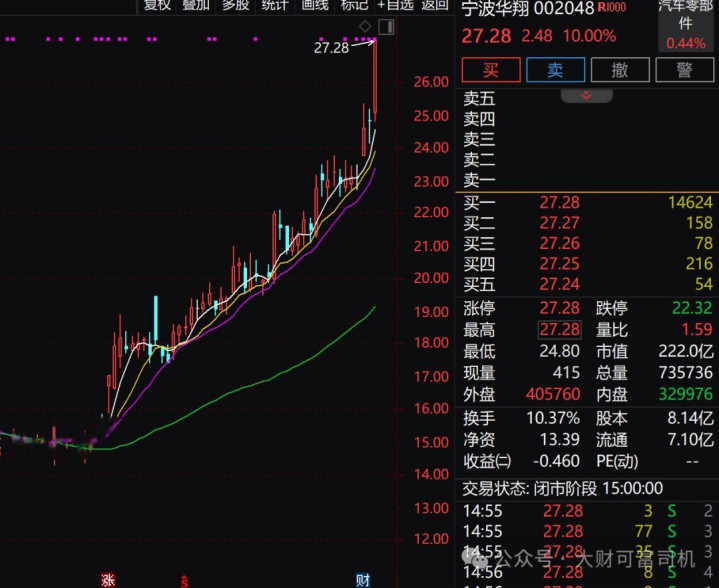Click the red $ marker at chart bottom
The width and height of the screenshot is (719, 588).
(184, 582)
